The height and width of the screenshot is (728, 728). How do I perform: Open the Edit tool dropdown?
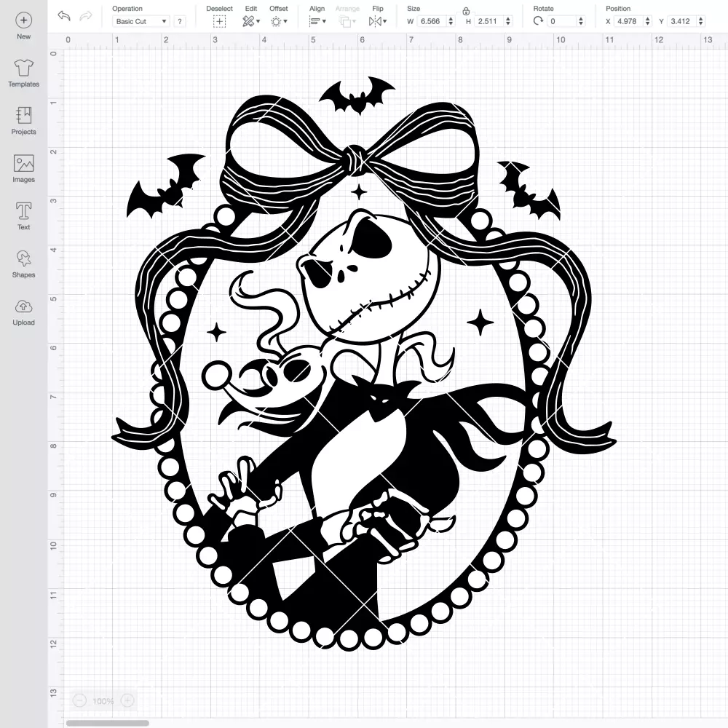(x=251, y=21)
